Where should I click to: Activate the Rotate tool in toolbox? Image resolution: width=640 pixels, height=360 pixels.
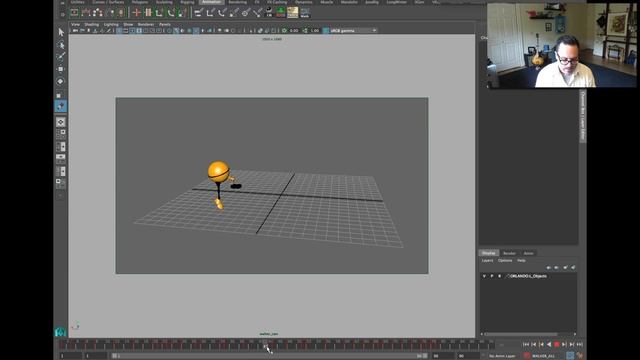(x=61, y=81)
